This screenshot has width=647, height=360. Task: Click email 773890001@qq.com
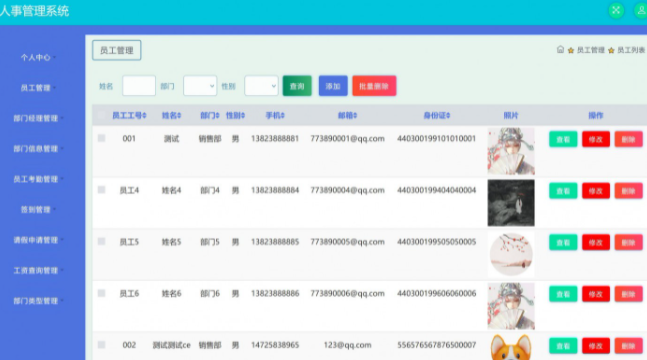(347, 139)
